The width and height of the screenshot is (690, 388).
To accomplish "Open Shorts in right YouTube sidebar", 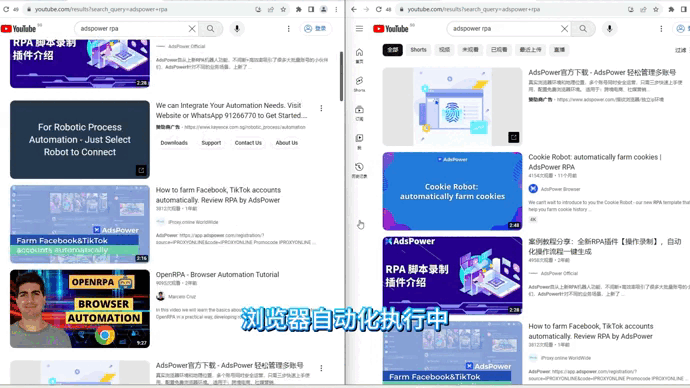I will click(x=360, y=84).
